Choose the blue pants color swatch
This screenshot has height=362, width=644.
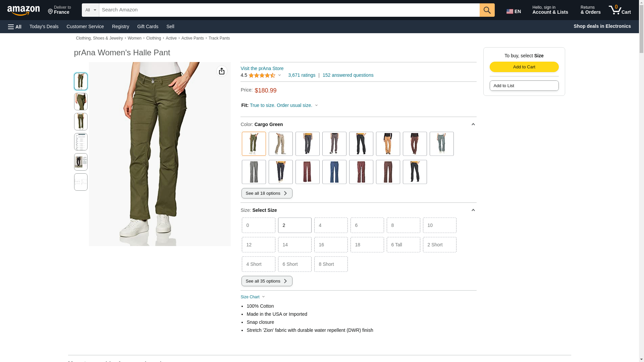point(334,172)
